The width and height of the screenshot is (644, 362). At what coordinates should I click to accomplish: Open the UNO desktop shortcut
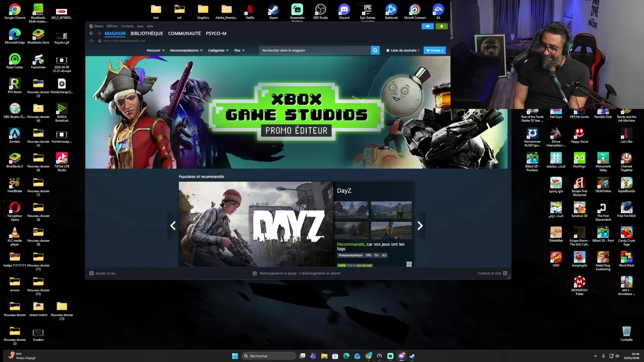pyautogui.click(x=556, y=259)
